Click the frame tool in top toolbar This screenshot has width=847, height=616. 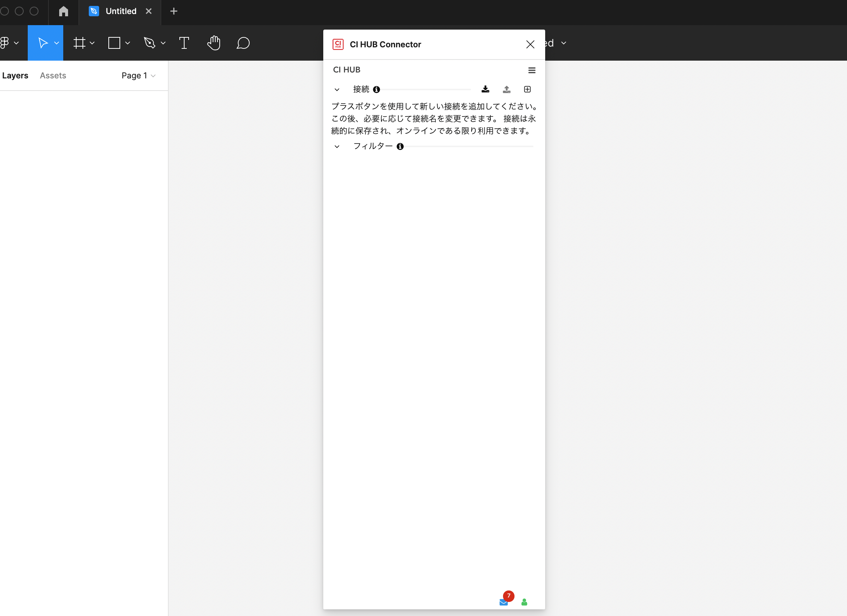[x=78, y=43]
